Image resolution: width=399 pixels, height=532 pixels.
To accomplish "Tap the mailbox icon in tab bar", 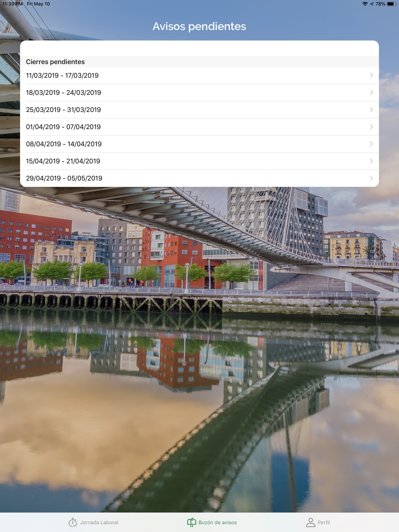I will click(192, 522).
